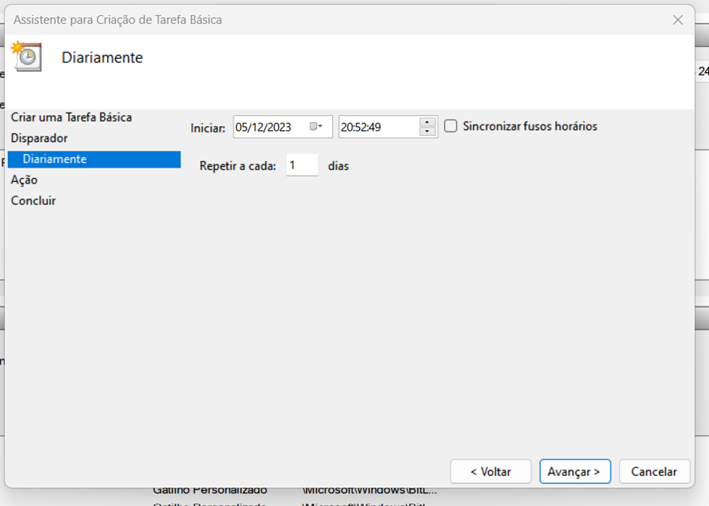This screenshot has height=506, width=709.
Task: Cancel the wizard with Cancelar
Action: [x=654, y=471]
